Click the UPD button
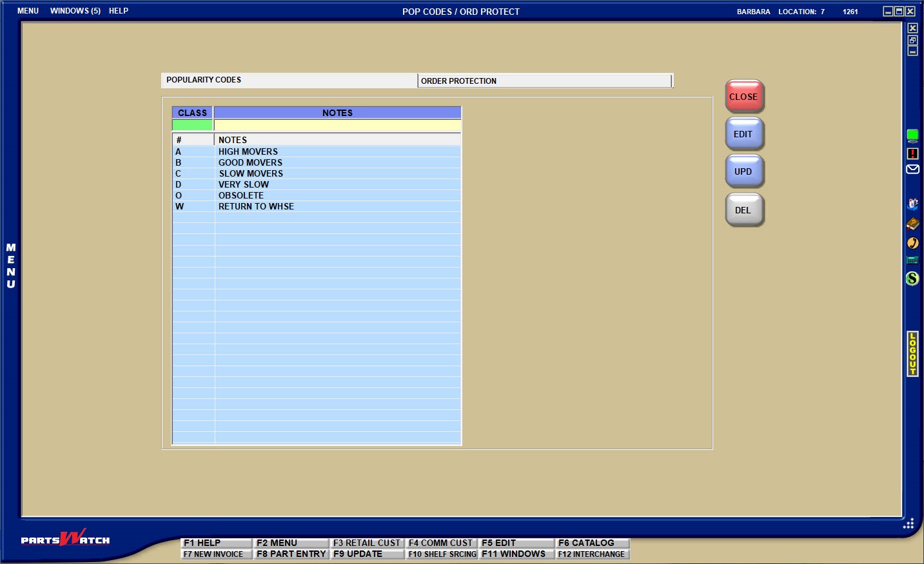The height and width of the screenshot is (564, 924). pos(743,171)
